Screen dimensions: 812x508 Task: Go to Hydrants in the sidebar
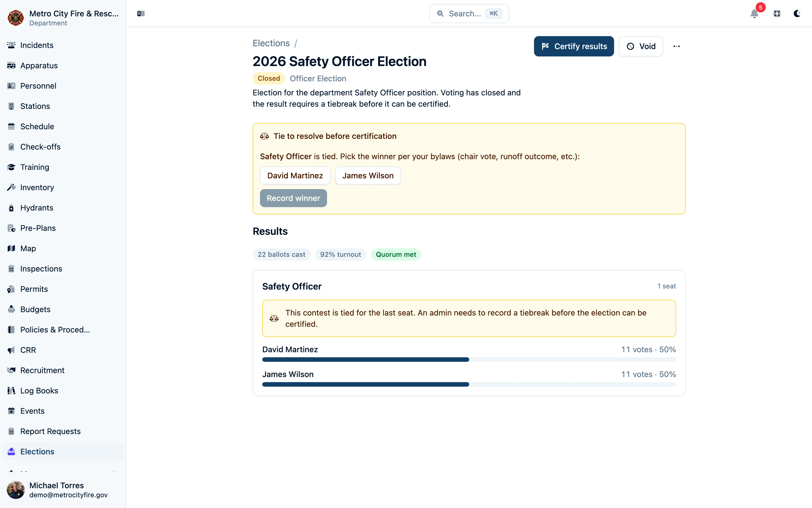(63, 208)
